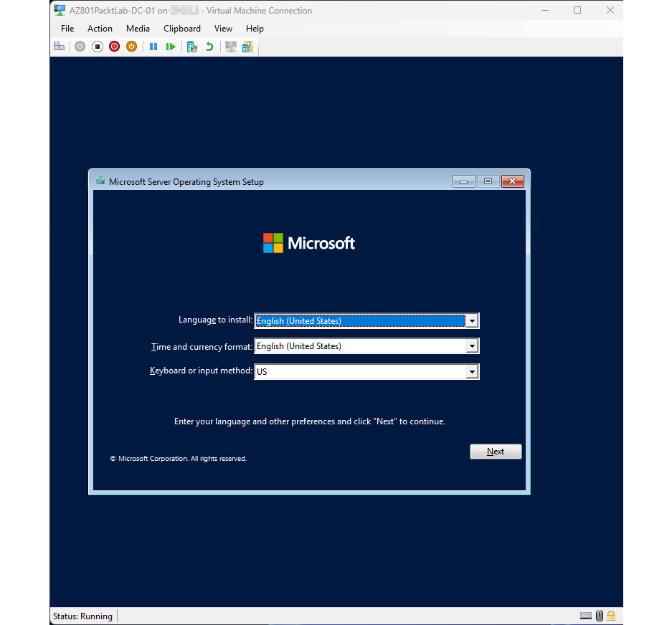This screenshot has width=672, height=625.
Task: Click the last toolbar icon after the session icon
Action: tap(247, 47)
